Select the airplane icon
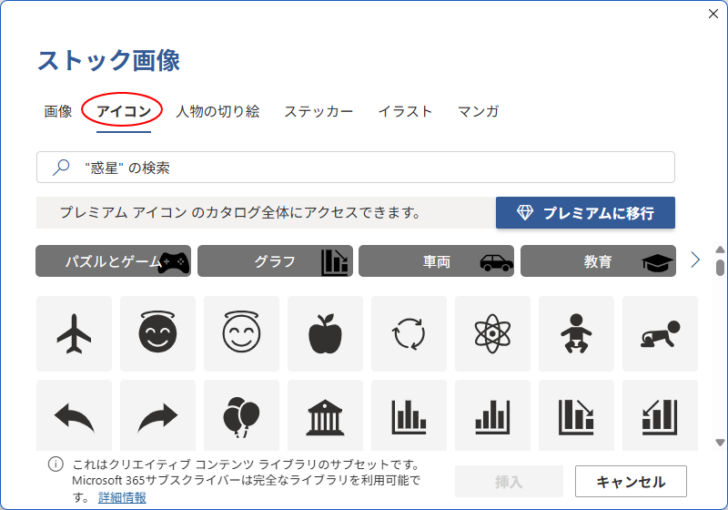 coord(74,333)
